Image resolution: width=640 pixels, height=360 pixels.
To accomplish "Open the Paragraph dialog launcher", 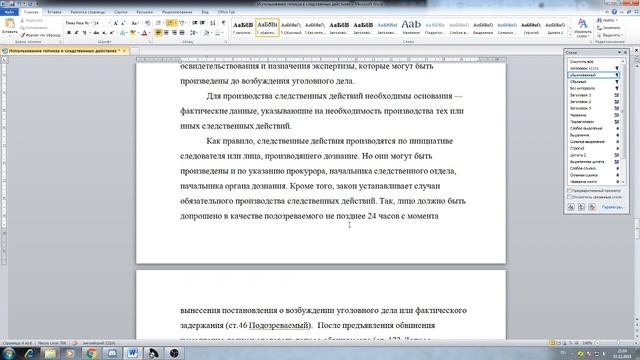I will click(227, 42).
